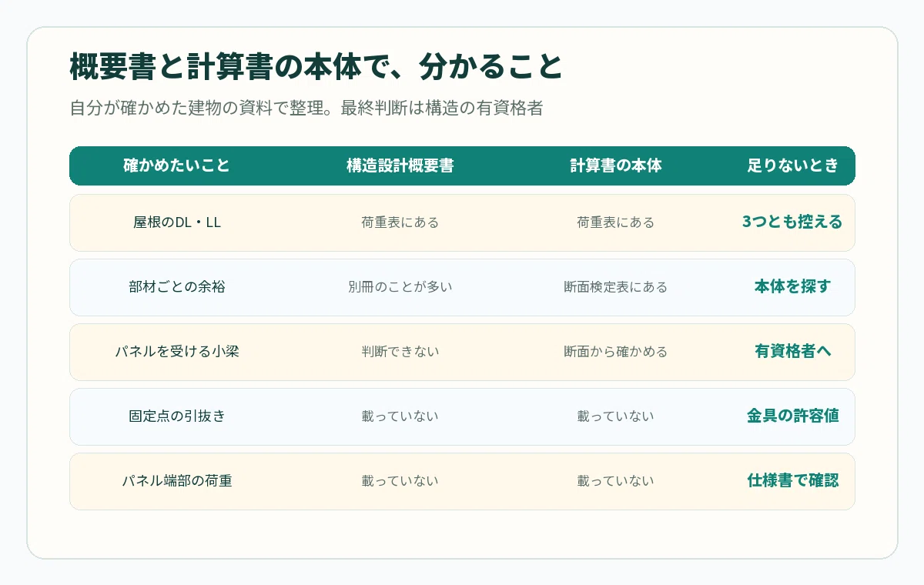Select the 屋根のDL・LL row label
This screenshot has width=924, height=585.
(x=176, y=222)
